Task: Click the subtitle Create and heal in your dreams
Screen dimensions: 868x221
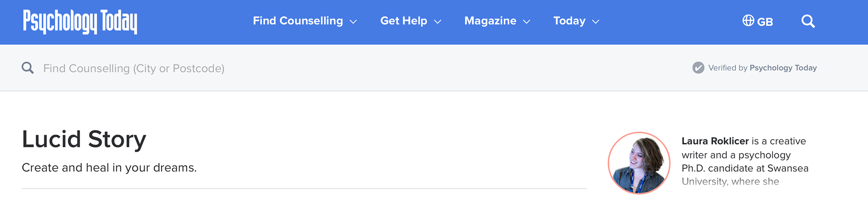Action: (x=109, y=168)
